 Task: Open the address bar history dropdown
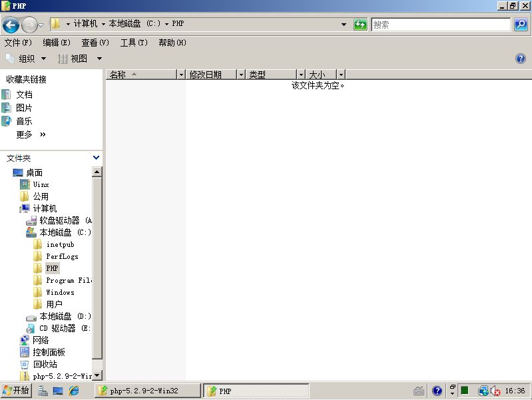344,25
